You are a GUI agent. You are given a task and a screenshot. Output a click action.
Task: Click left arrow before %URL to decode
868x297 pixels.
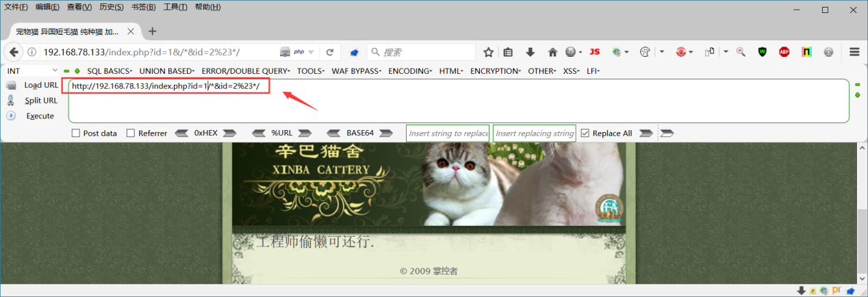pyautogui.click(x=259, y=133)
